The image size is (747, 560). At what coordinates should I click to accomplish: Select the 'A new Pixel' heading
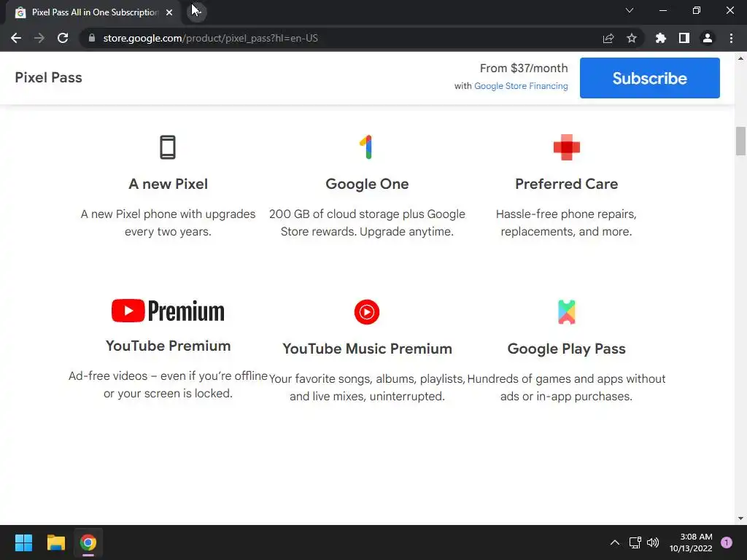168,184
